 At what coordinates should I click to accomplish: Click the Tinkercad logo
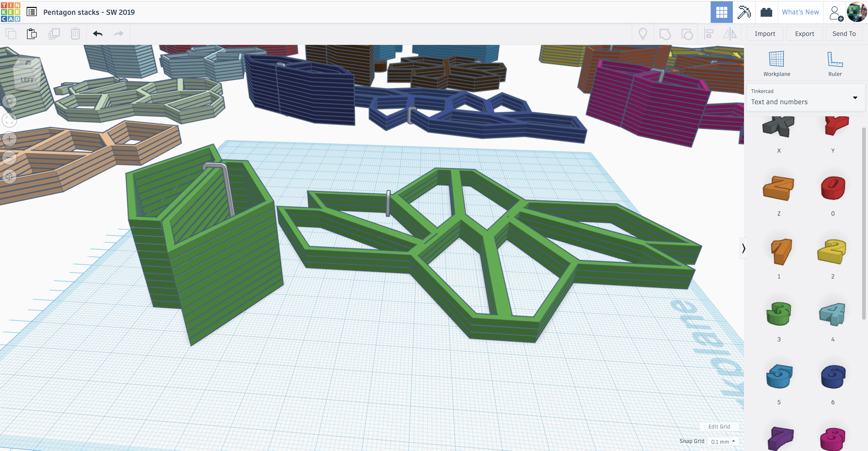[x=11, y=12]
